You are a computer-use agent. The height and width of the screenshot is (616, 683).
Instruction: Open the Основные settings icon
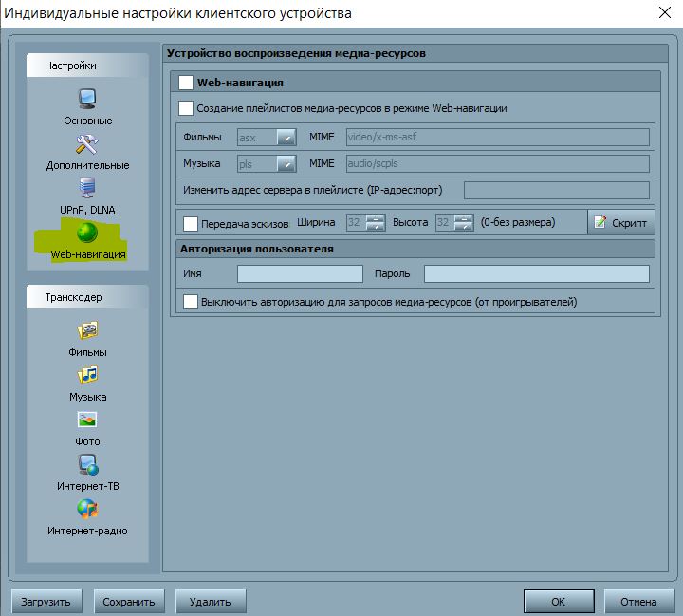point(87,99)
